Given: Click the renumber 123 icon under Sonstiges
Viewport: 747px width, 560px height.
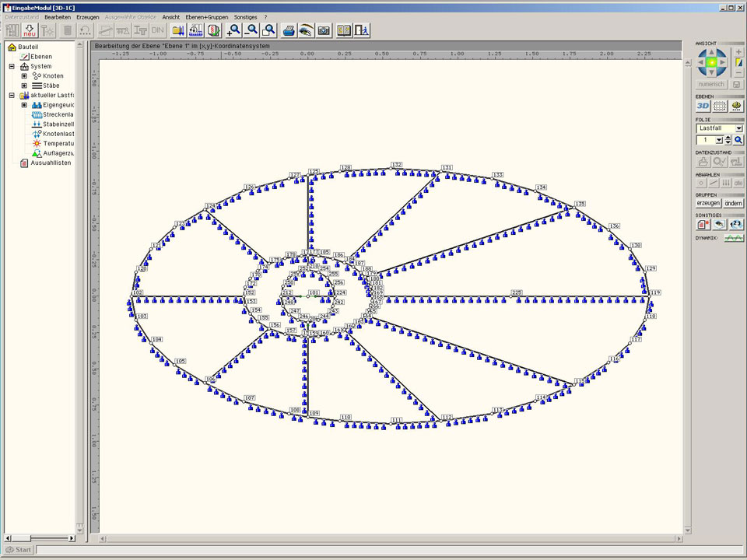Looking at the screenshot, I should tap(735, 224).
